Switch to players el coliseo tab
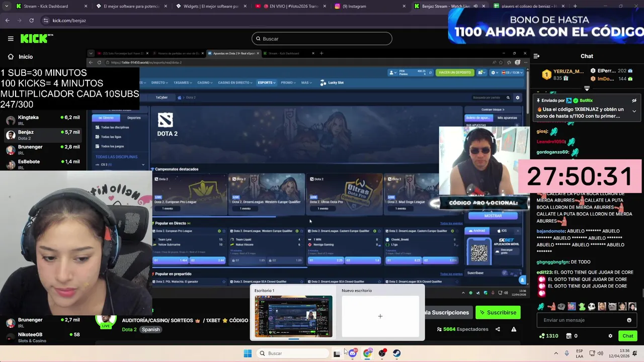This screenshot has width=644, height=362. coord(528,6)
